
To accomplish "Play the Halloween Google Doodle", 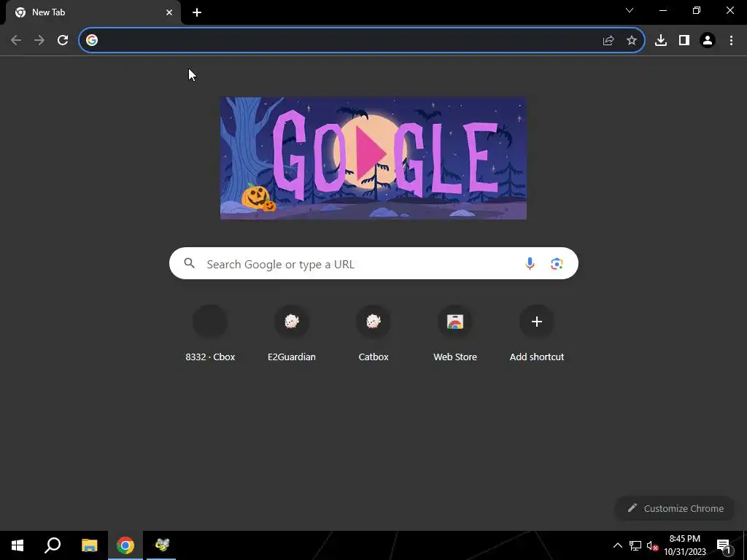I will pos(373,158).
